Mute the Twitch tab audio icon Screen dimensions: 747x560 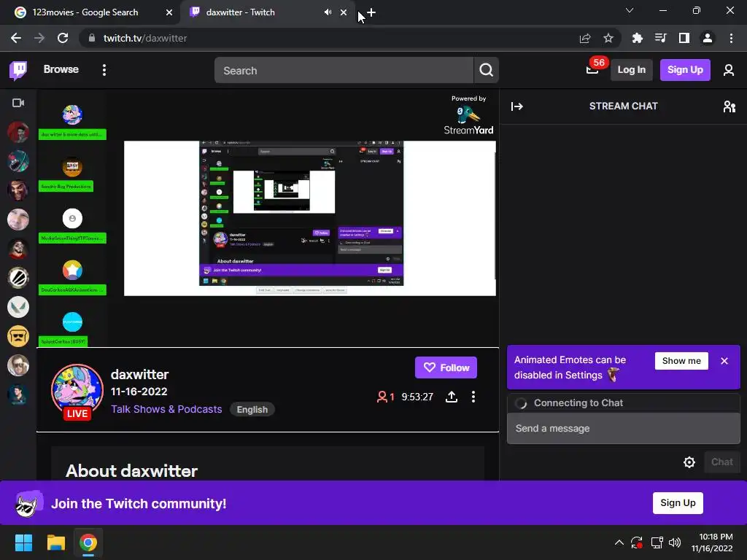pyautogui.click(x=328, y=12)
